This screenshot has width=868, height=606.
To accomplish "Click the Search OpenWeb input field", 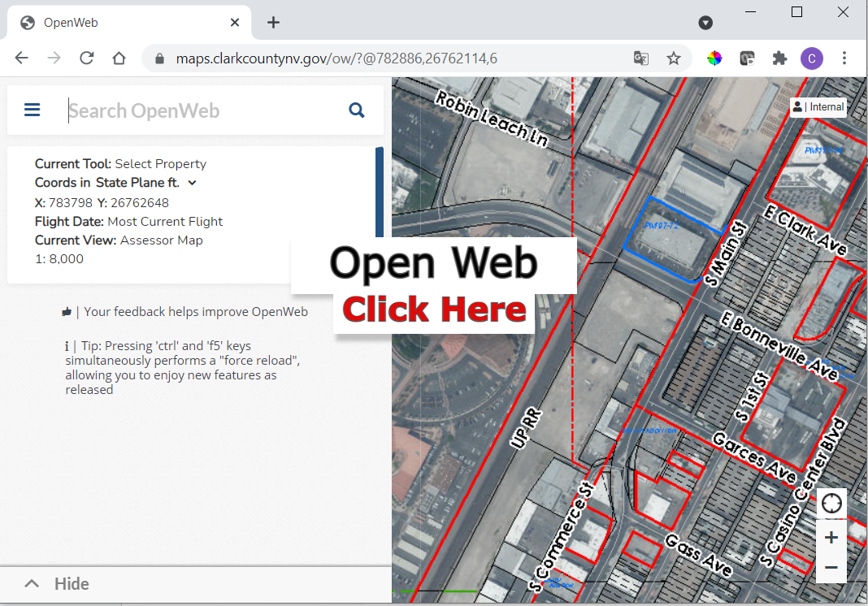I will (x=203, y=110).
